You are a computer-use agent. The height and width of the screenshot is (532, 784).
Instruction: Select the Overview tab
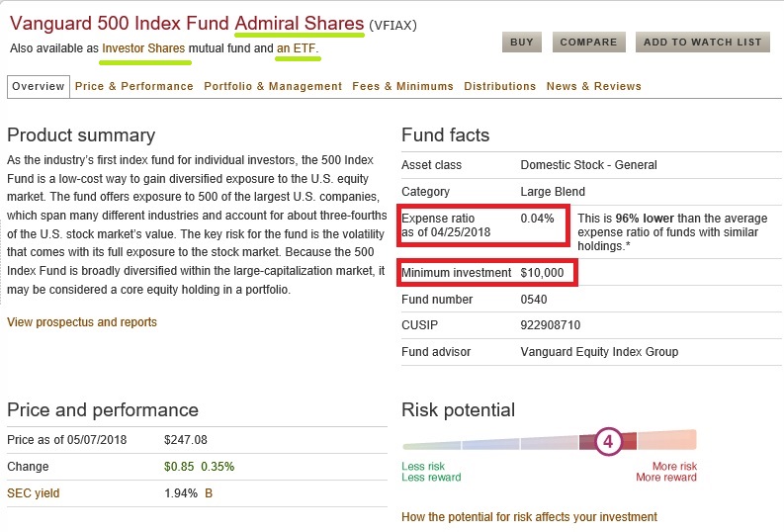[x=38, y=87]
